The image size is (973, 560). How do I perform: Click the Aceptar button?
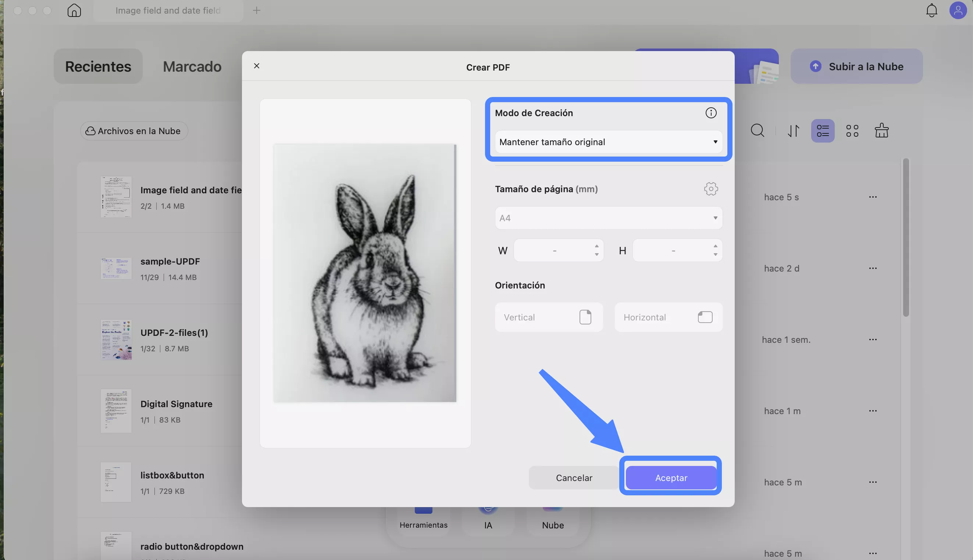(x=671, y=478)
